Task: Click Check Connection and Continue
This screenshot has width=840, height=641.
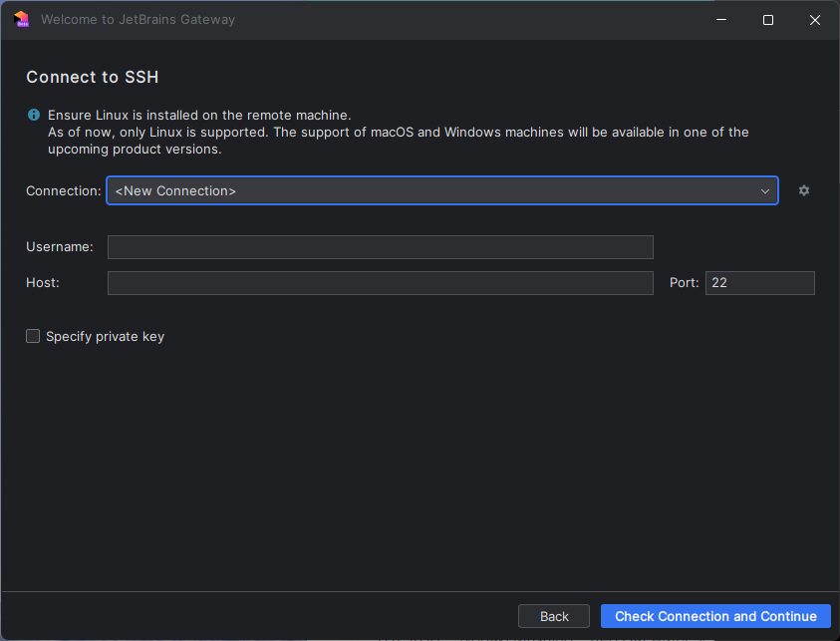Action: tap(715, 616)
